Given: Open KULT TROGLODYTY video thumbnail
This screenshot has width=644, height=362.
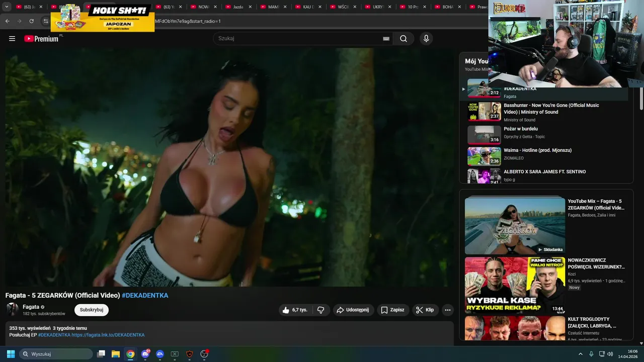Looking at the screenshot, I should pyautogui.click(x=515, y=328).
